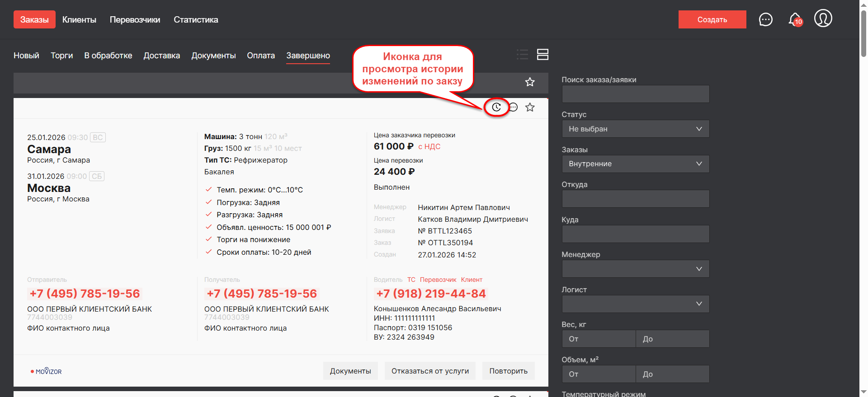Open the order change history clock icon
This screenshot has width=868, height=397.
coord(496,107)
